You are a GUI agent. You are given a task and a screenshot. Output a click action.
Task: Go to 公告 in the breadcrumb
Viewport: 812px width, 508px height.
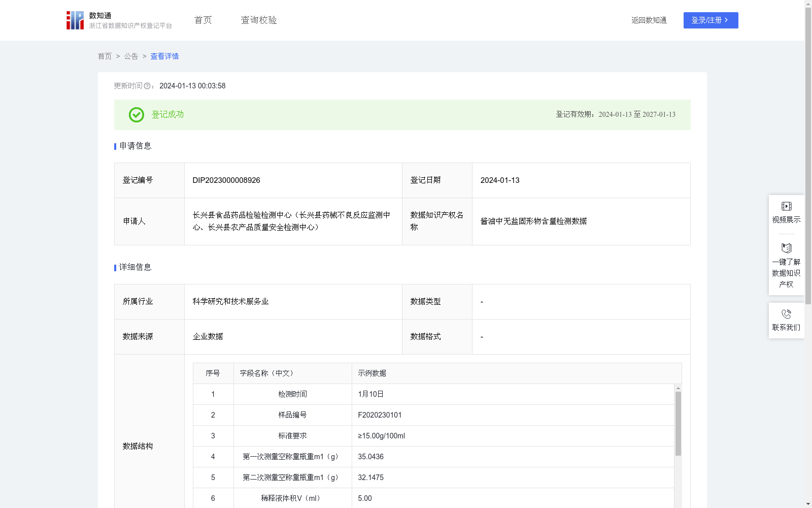(x=131, y=56)
